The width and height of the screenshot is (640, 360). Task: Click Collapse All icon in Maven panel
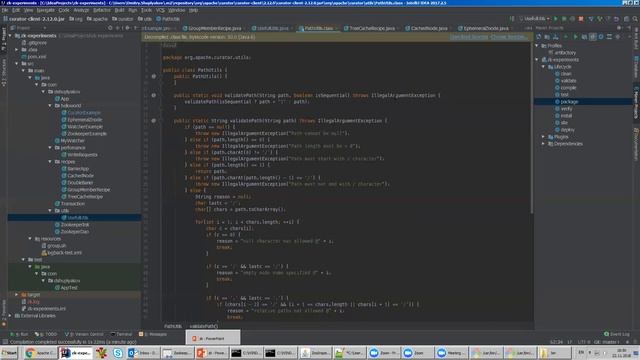(x=609, y=37)
